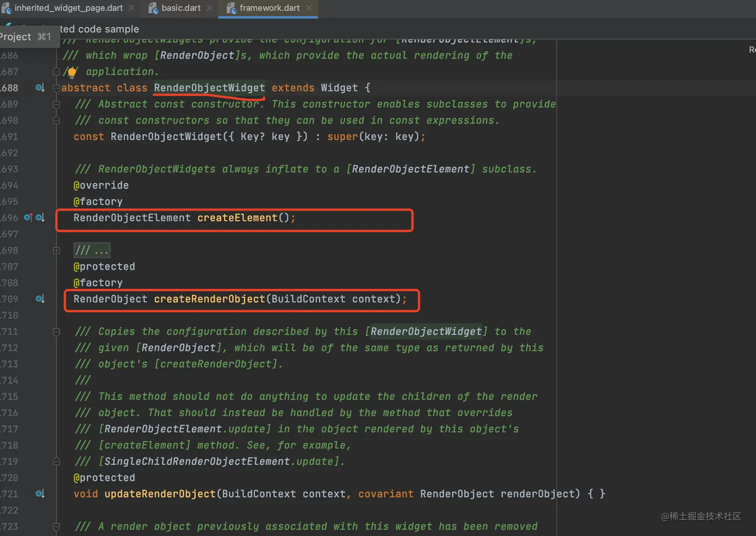Viewport: 756px width, 536px height.
Task: Close the basic.dart editor tab
Action: [209, 8]
